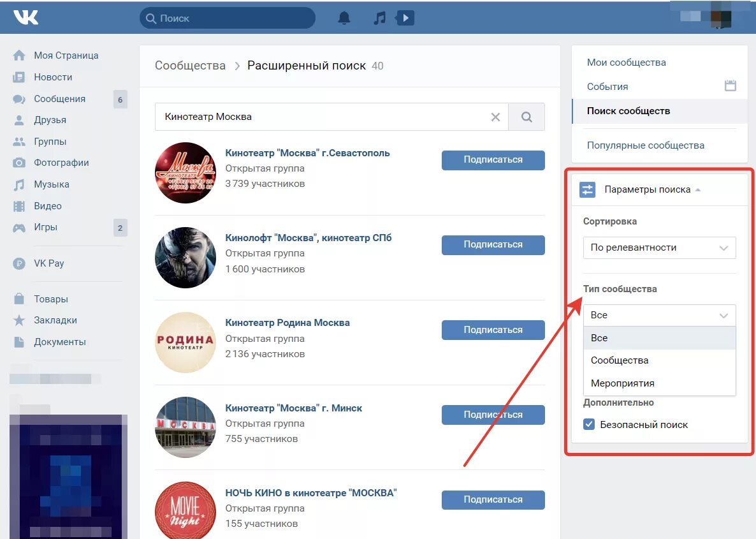The height and width of the screenshot is (539, 756).
Task: Open notifications bell icon
Action: coord(344,18)
